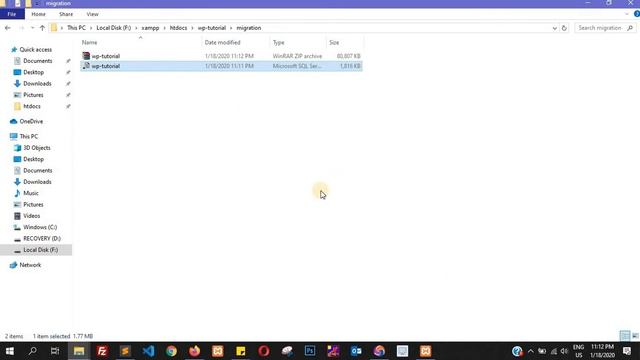Viewport: 640px width, 360px height.
Task: Switch to Details view layout icon
Action: [x=624, y=336]
